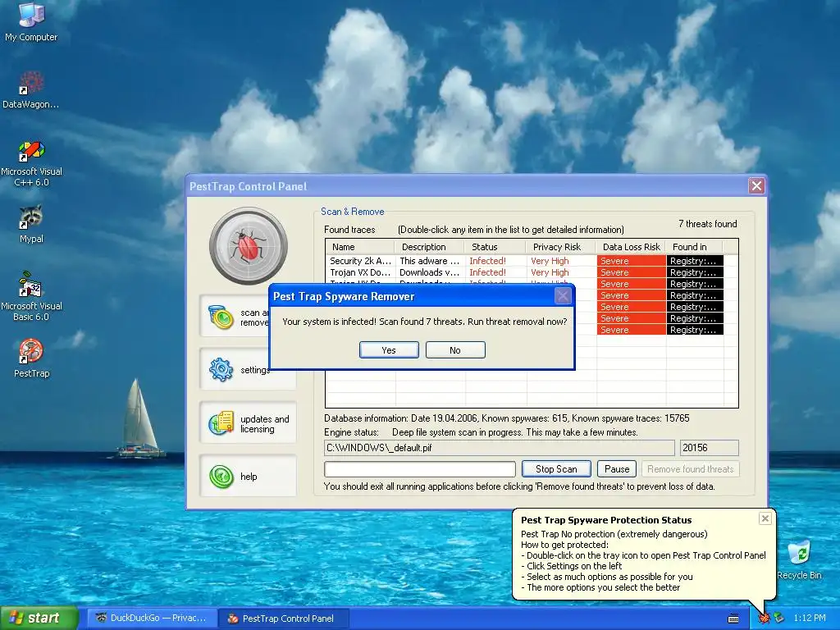Screen dimensions: 840x630
Task: Close the protection status balloon
Action: 765,518
